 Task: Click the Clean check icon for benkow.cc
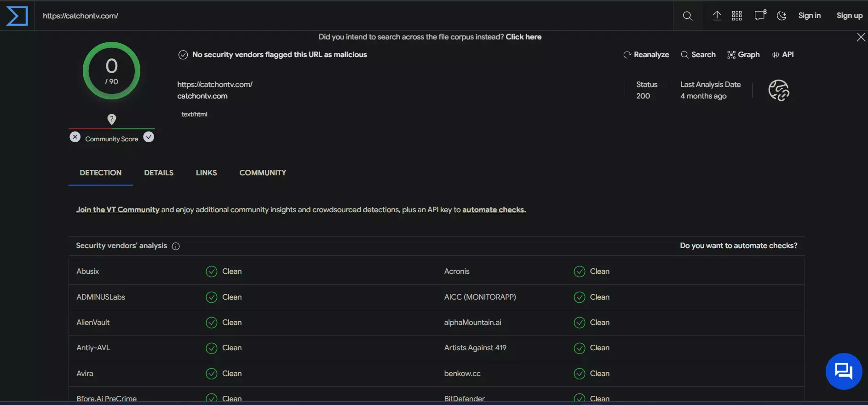click(x=580, y=374)
